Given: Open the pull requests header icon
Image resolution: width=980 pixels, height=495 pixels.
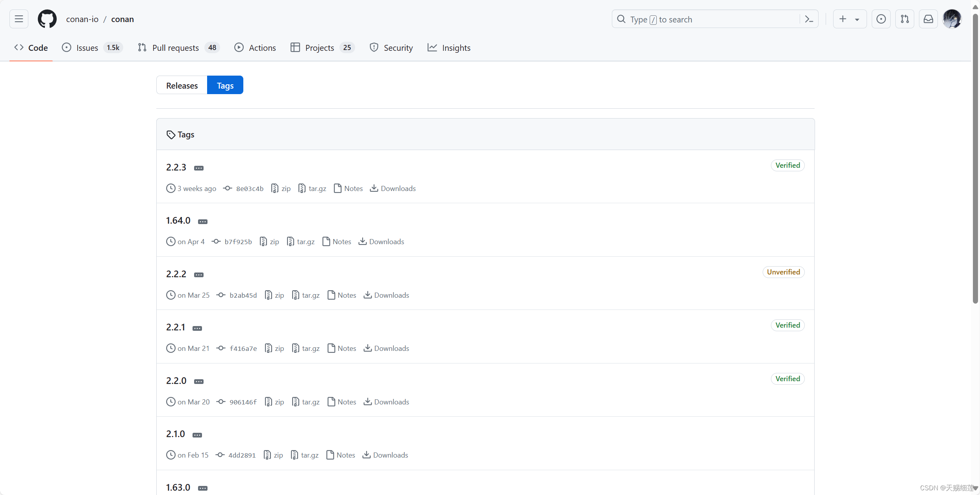Looking at the screenshot, I should [x=905, y=19].
